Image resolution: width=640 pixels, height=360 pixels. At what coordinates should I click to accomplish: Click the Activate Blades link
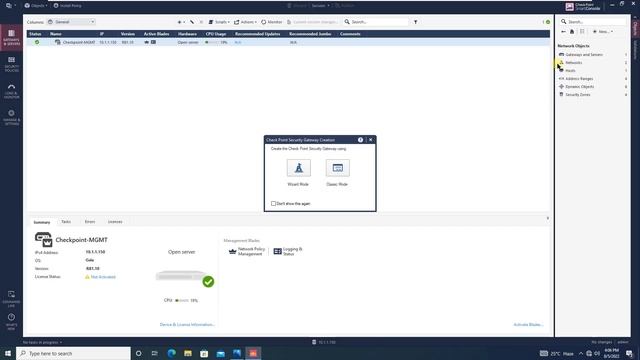pyautogui.click(x=528, y=324)
